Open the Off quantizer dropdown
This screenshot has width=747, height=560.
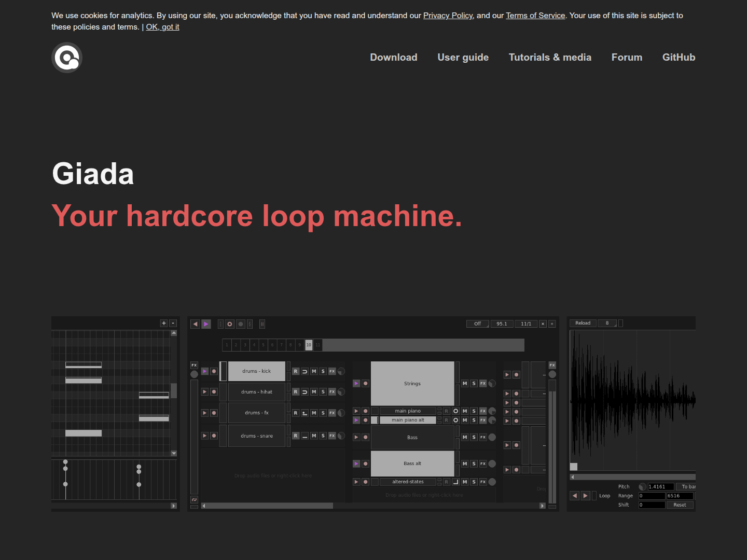click(x=478, y=324)
